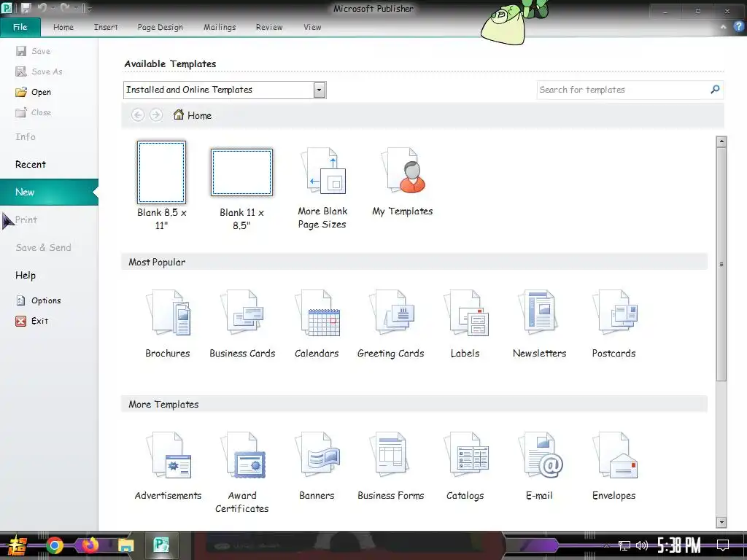Image resolution: width=747 pixels, height=560 pixels.
Task: Open the Brochures template category
Action: [168, 324]
